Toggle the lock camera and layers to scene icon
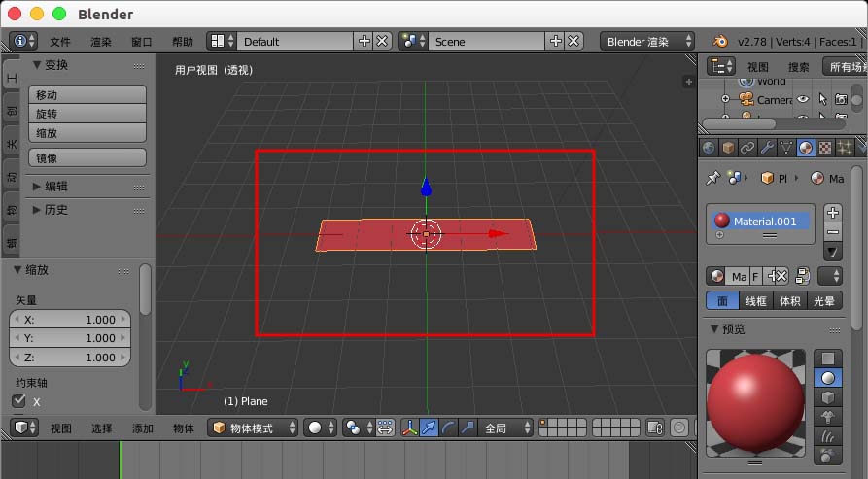Viewport: 868px width, 479px height. pos(655,428)
